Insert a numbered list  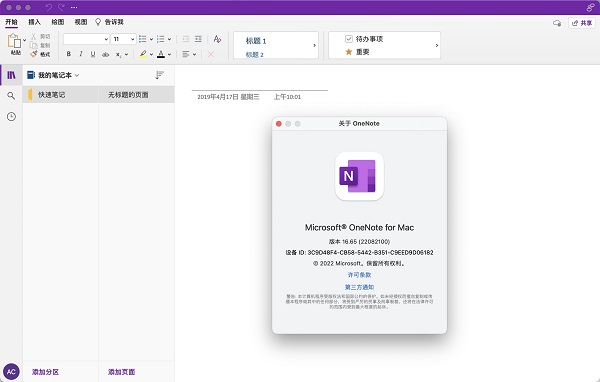(161, 39)
